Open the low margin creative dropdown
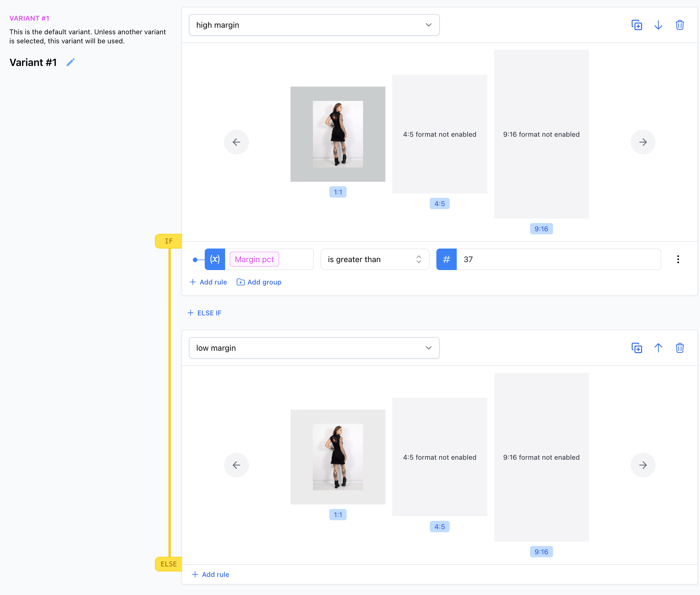Viewport: 700px width, 595px height. (x=314, y=348)
